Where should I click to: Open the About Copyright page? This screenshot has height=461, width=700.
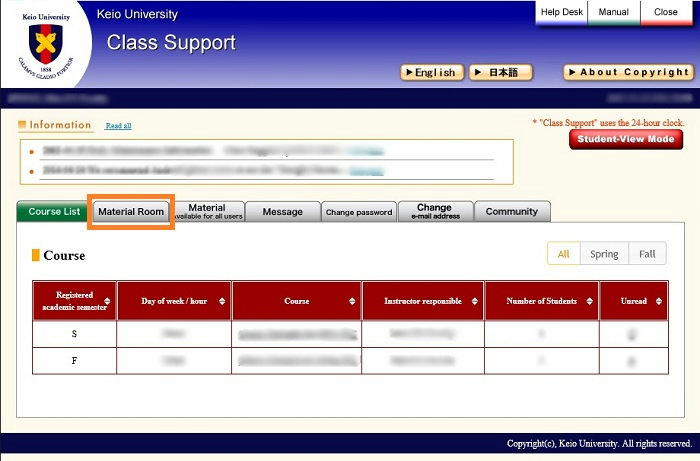click(627, 72)
